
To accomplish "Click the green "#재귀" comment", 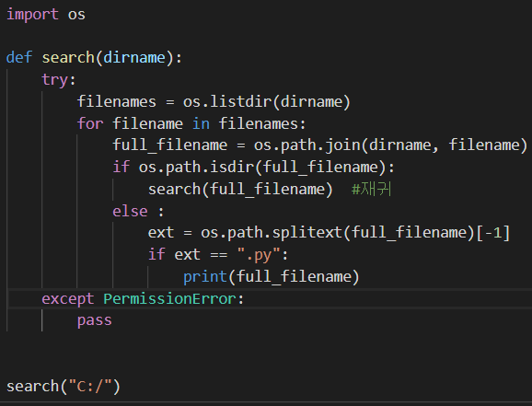I will pyautogui.click(x=372, y=189).
